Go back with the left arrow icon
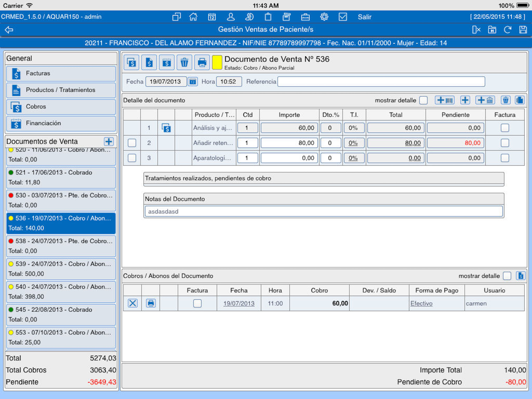The image size is (532, 399). [x=9, y=30]
